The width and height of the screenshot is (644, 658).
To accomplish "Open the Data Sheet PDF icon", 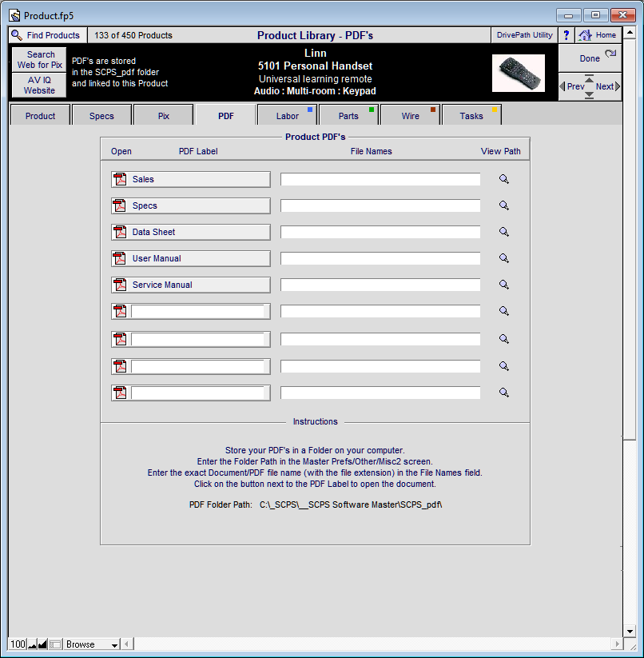I will [121, 232].
